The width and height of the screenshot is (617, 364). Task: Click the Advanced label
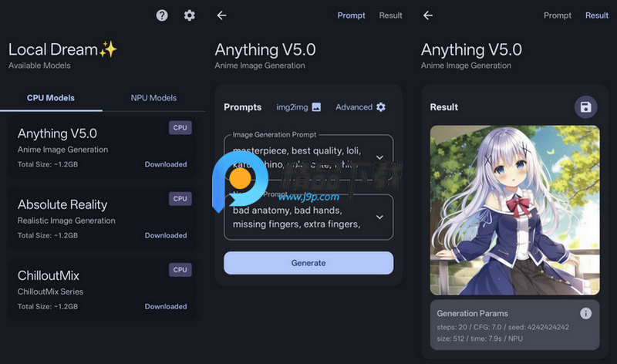pyautogui.click(x=354, y=107)
